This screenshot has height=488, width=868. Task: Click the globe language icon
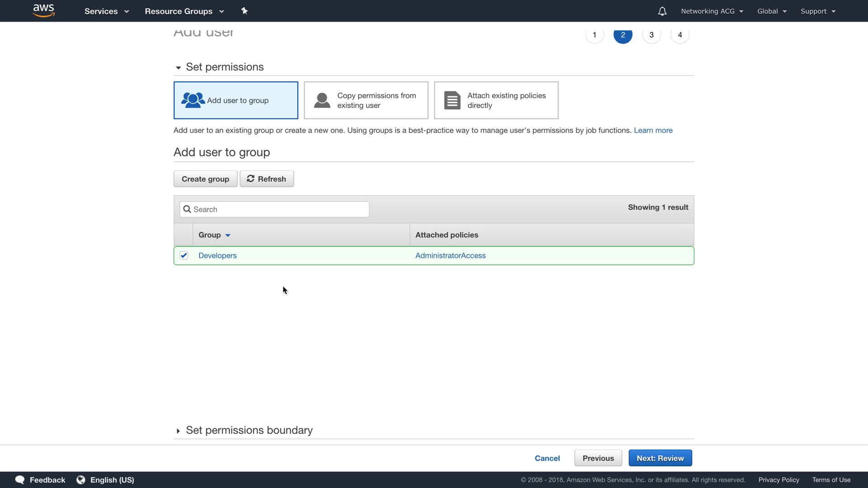[x=81, y=480]
